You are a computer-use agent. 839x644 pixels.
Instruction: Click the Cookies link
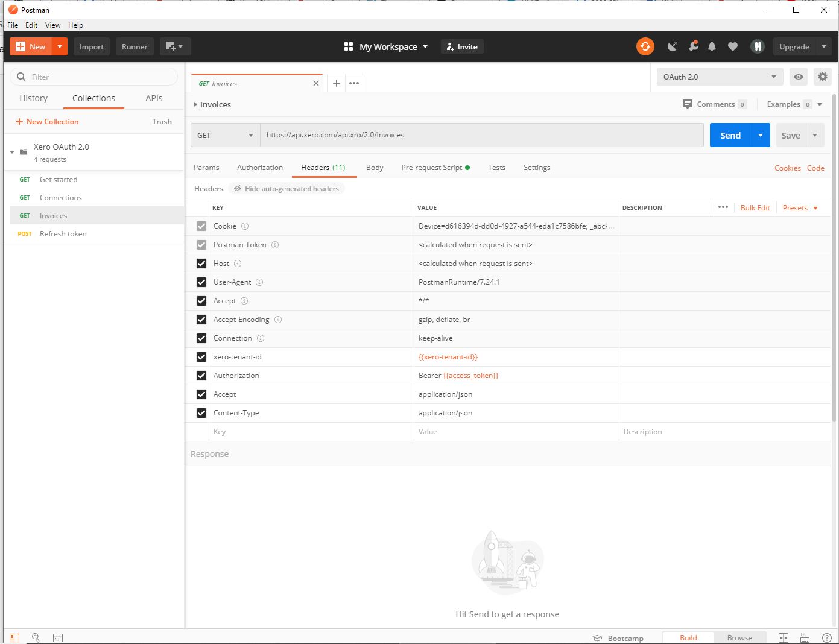[x=788, y=168]
